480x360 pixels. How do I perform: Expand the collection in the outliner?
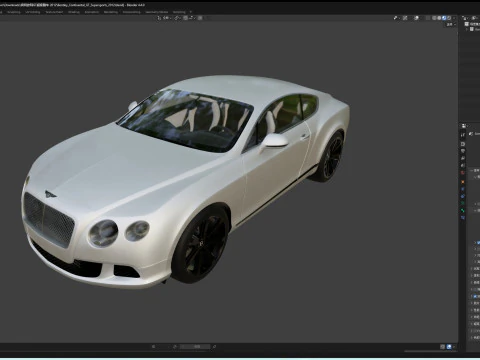tap(467, 29)
